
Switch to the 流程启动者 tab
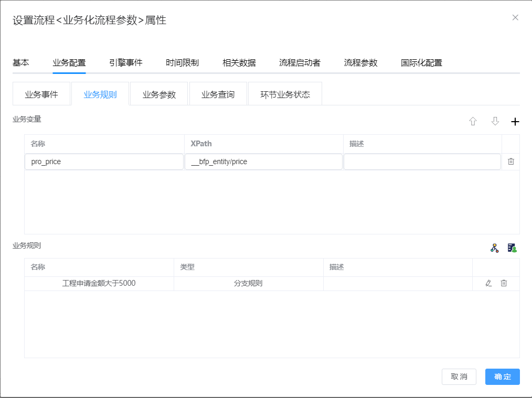299,62
